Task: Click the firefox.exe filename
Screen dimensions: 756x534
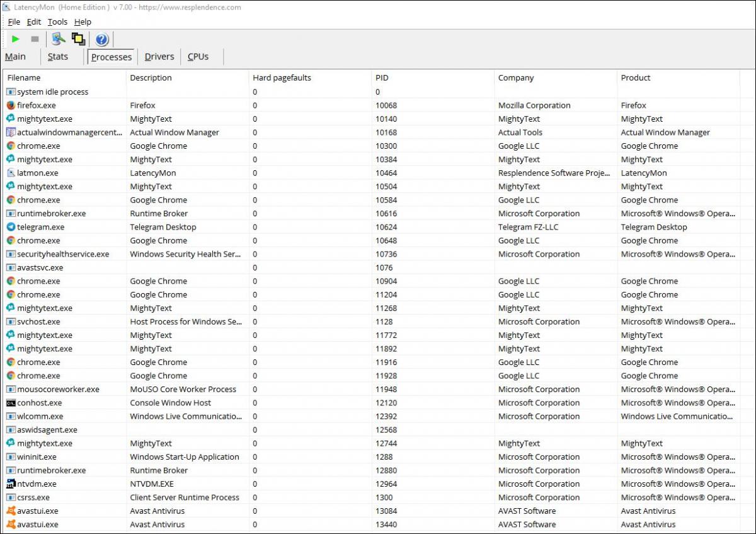Action: tap(37, 105)
